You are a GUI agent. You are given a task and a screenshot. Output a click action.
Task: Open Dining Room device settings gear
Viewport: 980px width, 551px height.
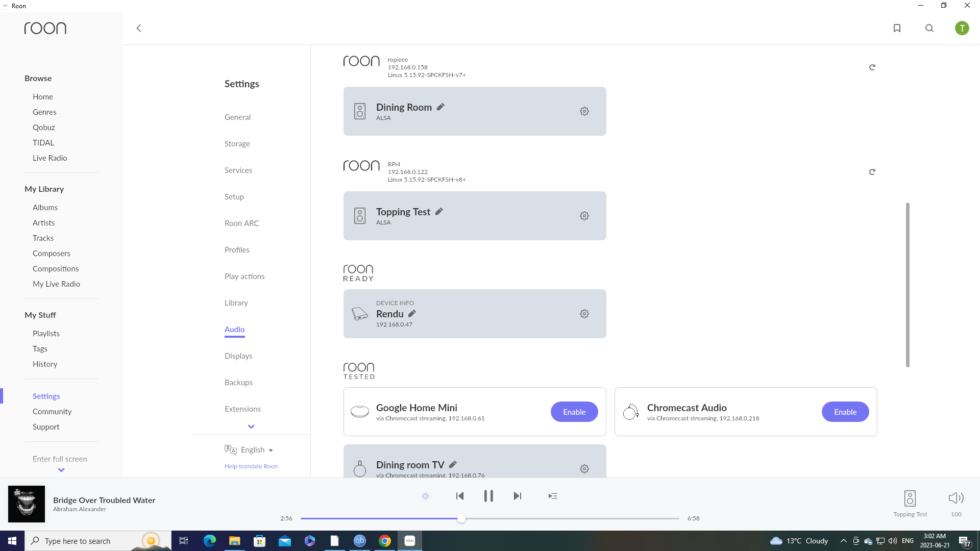click(584, 111)
